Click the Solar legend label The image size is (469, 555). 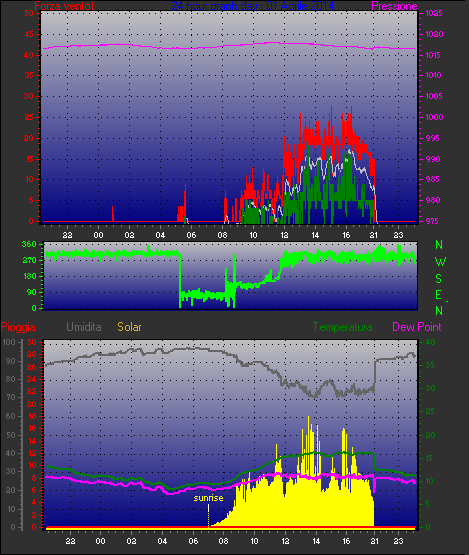click(129, 327)
